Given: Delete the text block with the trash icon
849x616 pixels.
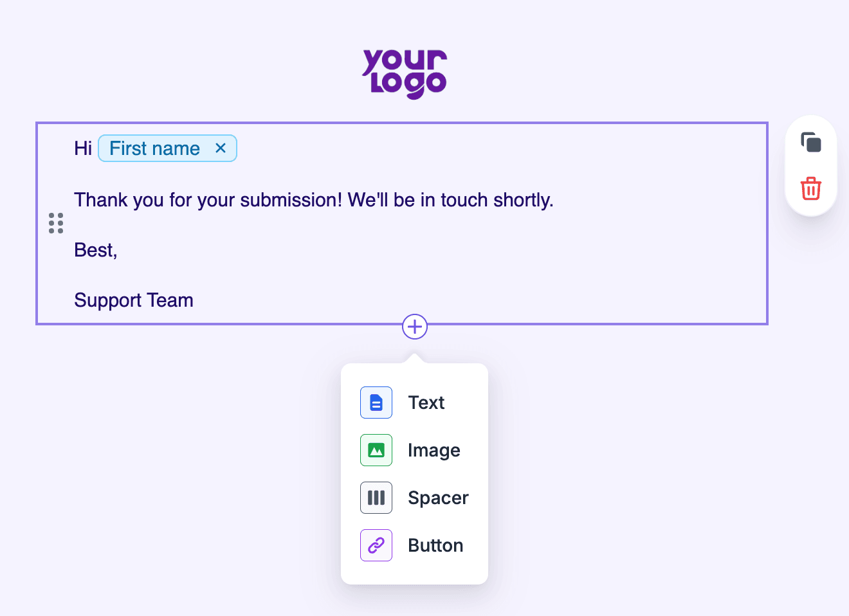Looking at the screenshot, I should point(810,188).
